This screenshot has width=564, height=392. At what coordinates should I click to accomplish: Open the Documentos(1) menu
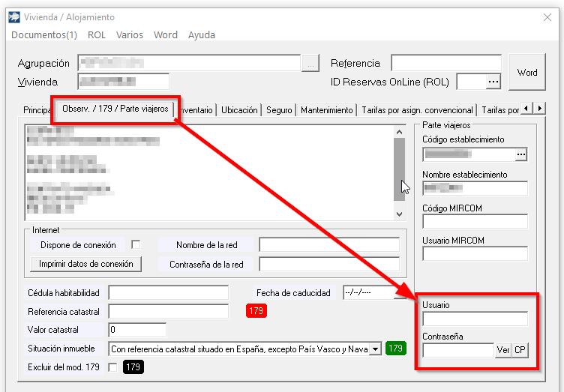tap(44, 34)
